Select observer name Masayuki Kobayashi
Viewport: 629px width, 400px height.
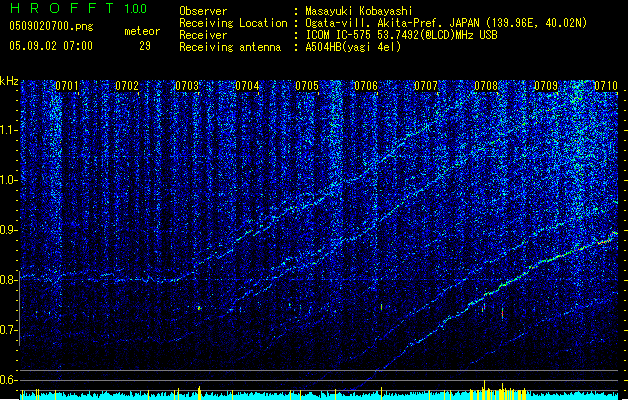click(359, 11)
